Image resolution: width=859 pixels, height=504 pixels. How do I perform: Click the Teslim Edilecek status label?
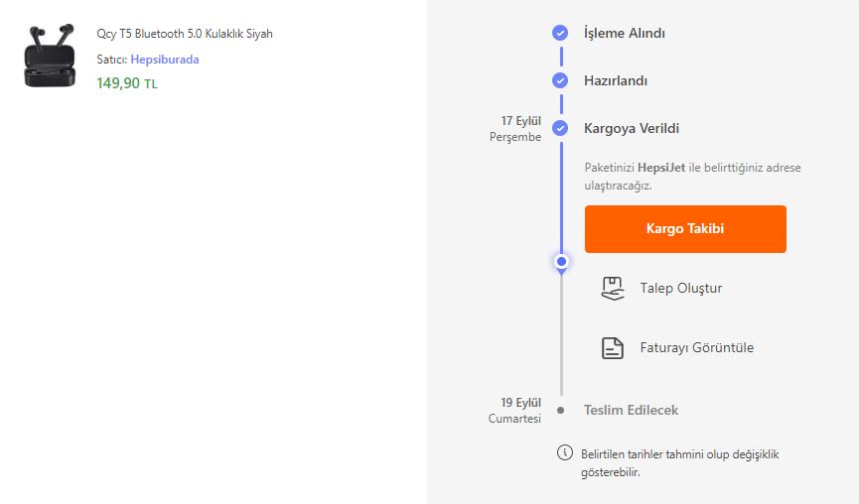pyautogui.click(x=632, y=410)
